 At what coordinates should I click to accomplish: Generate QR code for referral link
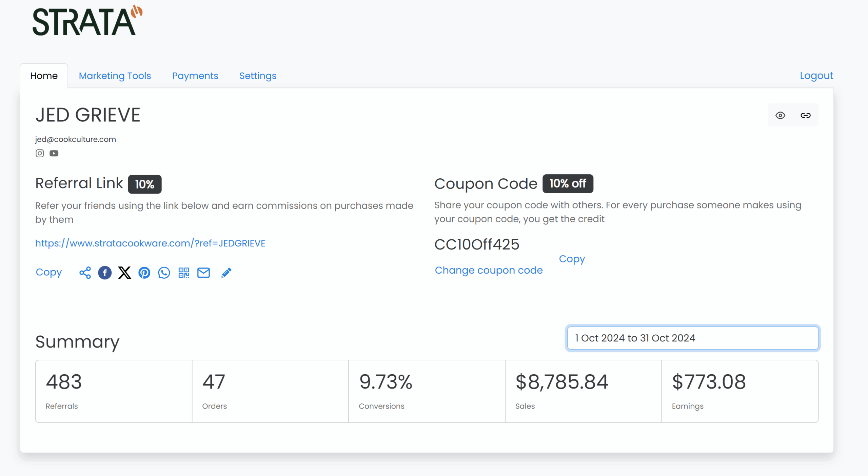(x=184, y=273)
